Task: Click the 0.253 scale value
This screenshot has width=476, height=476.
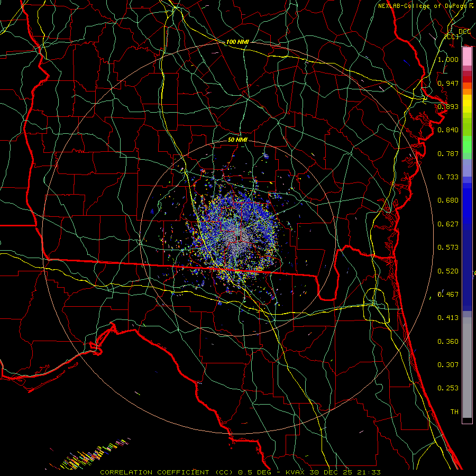Action: point(448,388)
